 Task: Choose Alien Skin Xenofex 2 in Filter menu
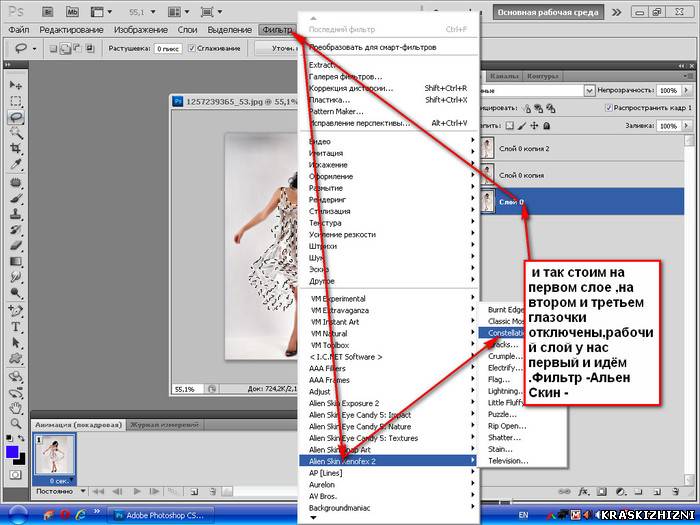(x=388, y=461)
